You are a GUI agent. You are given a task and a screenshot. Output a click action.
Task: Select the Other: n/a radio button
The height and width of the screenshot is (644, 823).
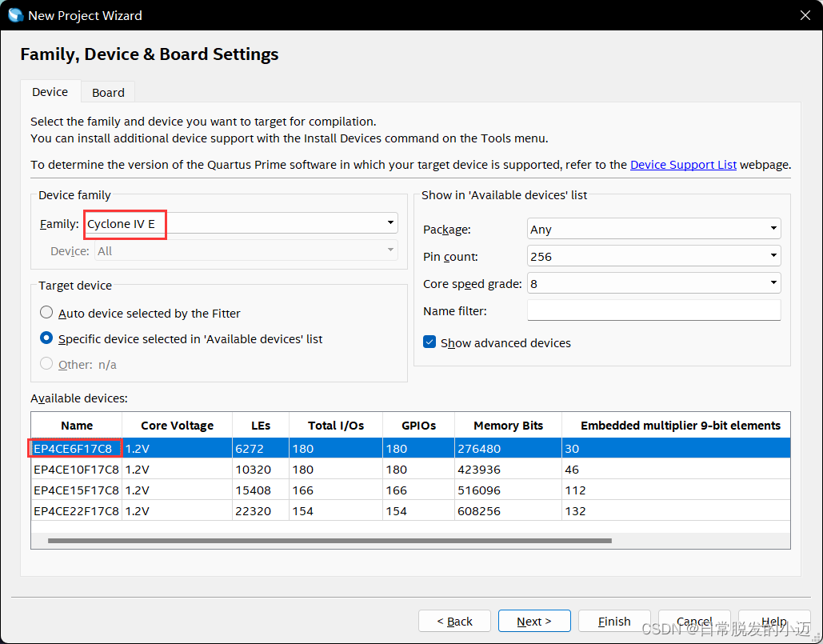[x=46, y=364]
